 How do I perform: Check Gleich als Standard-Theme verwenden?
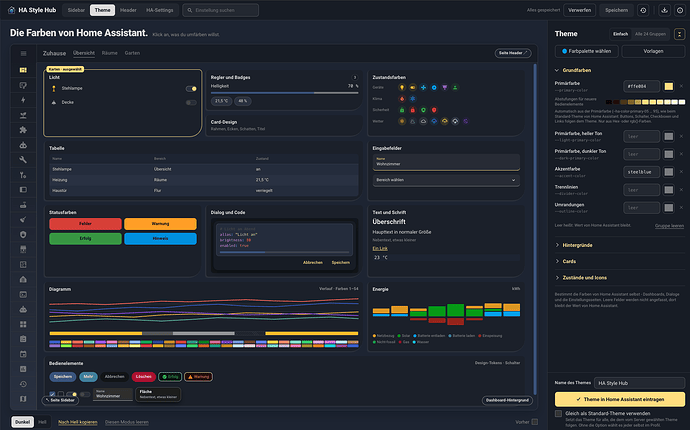tap(558, 414)
